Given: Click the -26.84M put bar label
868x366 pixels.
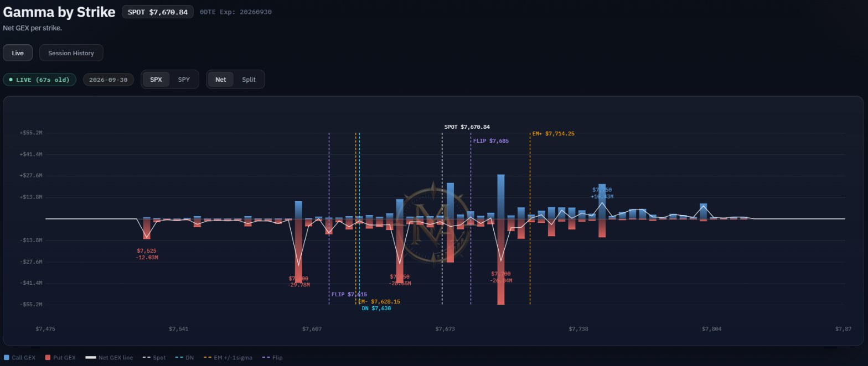Looking at the screenshot, I should click(x=501, y=281).
